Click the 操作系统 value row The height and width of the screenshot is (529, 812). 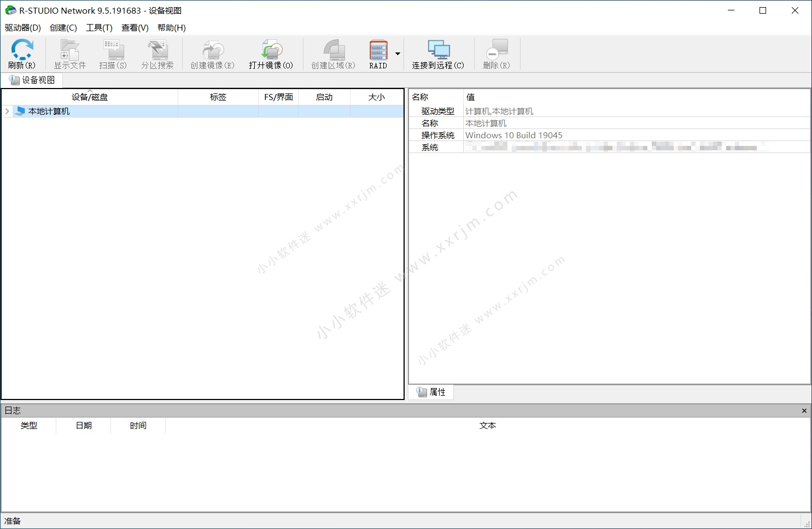514,135
